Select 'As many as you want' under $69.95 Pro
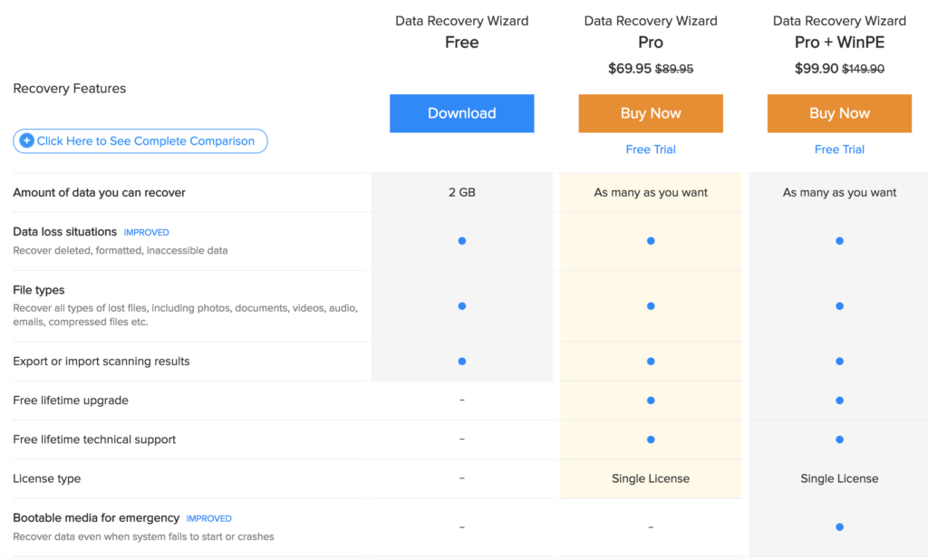Screen dimensions: 928x560 [651, 192]
